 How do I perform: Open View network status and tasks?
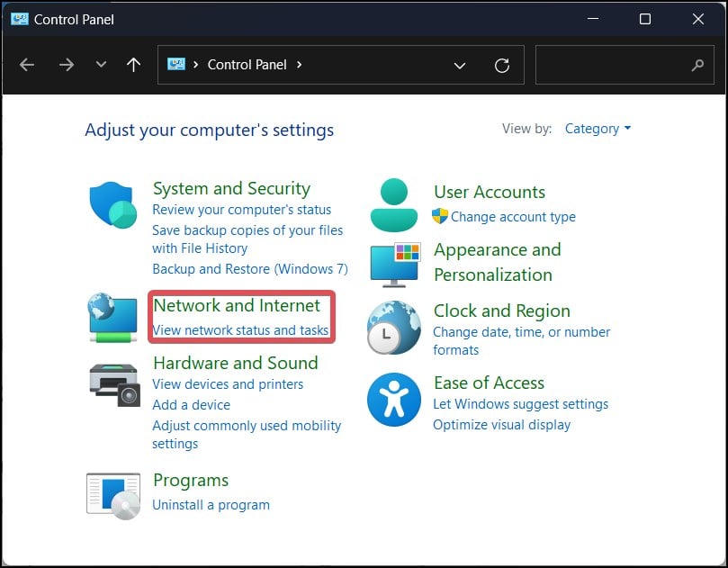point(240,330)
